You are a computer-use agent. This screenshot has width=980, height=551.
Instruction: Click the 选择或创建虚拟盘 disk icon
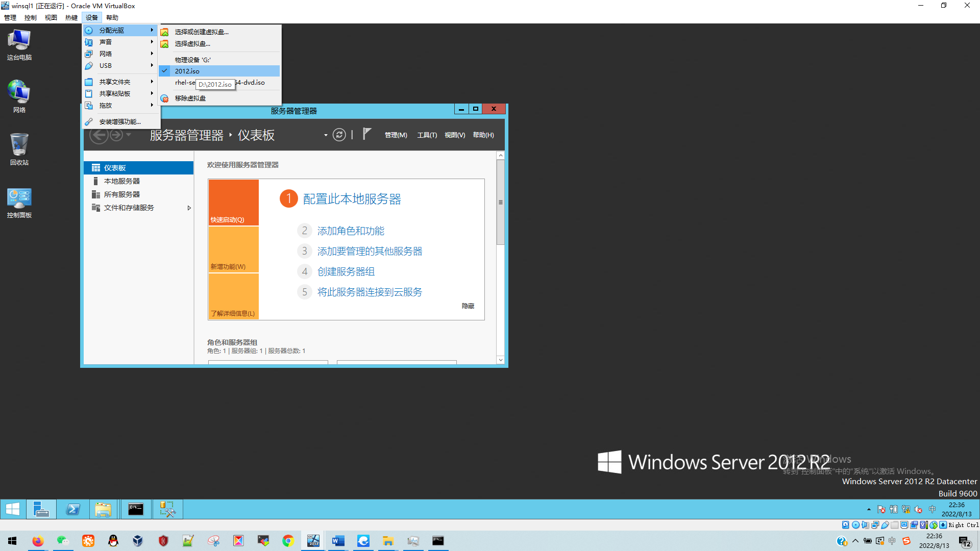point(164,32)
